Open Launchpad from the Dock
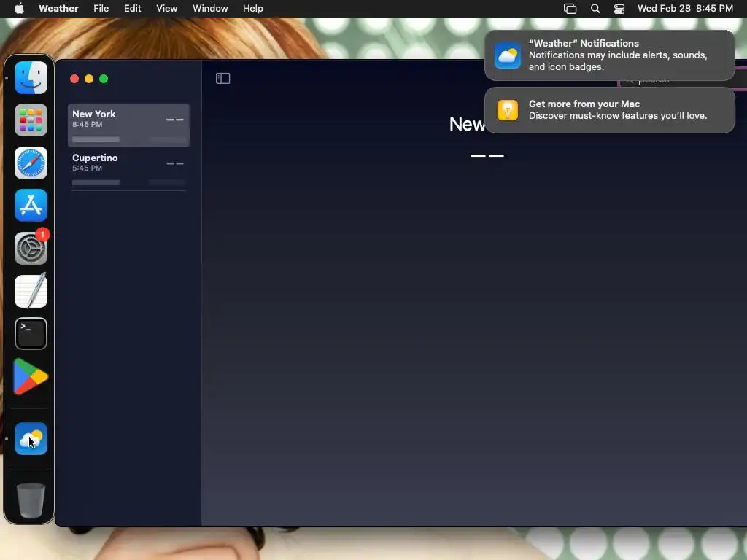This screenshot has width=747, height=560. coord(31,120)
